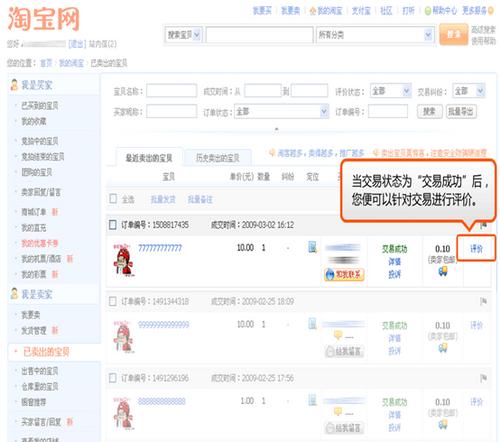The width and height of the screenshot is (500, 442).
Task: Click the 买家昵称 input field
Action: coord(172,111)
